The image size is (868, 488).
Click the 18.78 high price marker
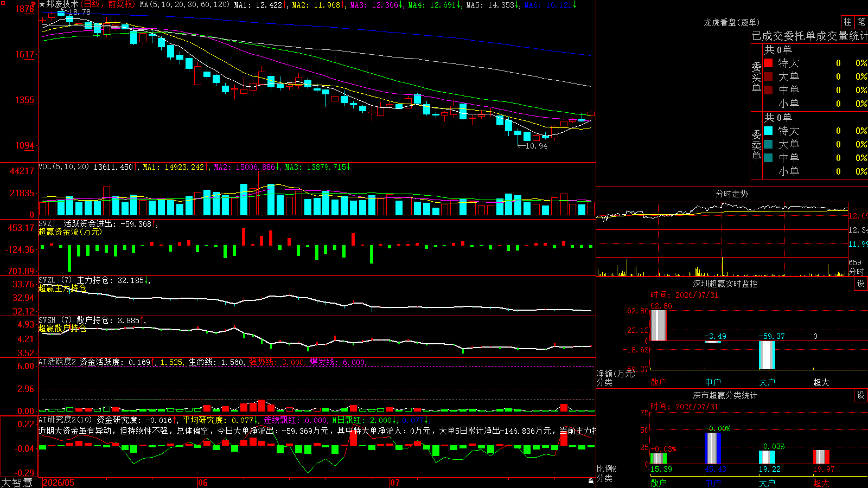(x=80, y=12)
